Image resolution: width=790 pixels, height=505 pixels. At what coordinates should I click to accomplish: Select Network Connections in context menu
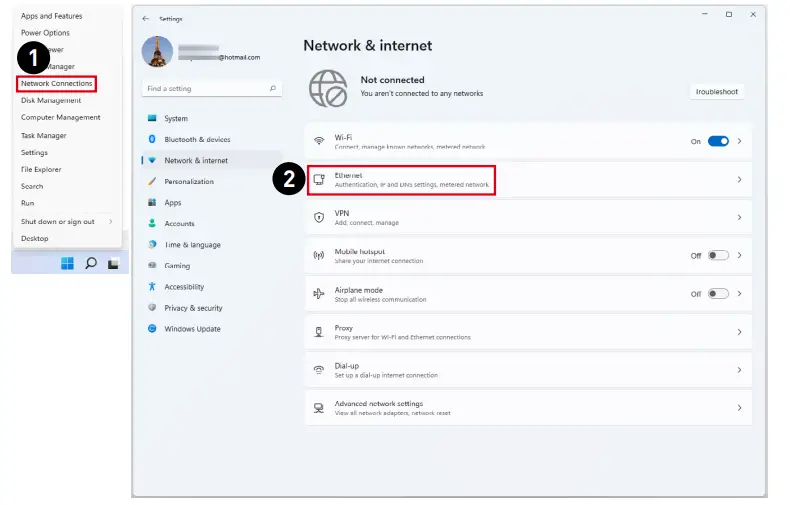coord(56,84)
